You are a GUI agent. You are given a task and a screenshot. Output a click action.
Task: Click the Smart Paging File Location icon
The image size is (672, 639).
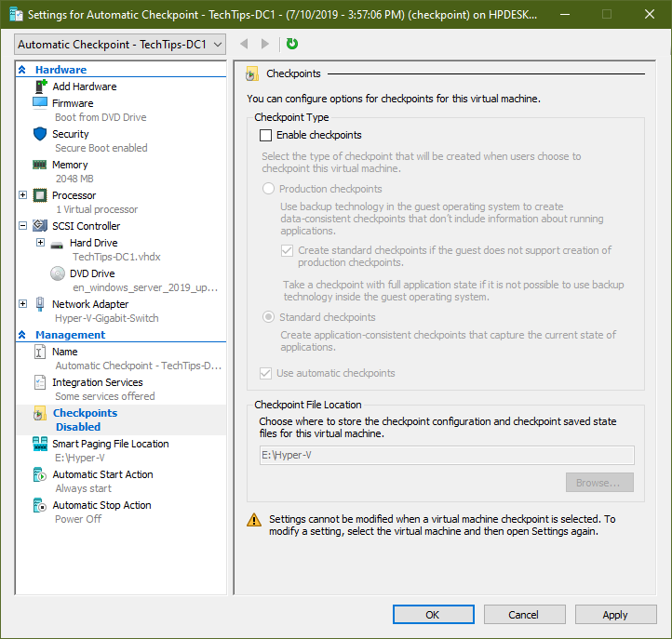pos(40,444)
